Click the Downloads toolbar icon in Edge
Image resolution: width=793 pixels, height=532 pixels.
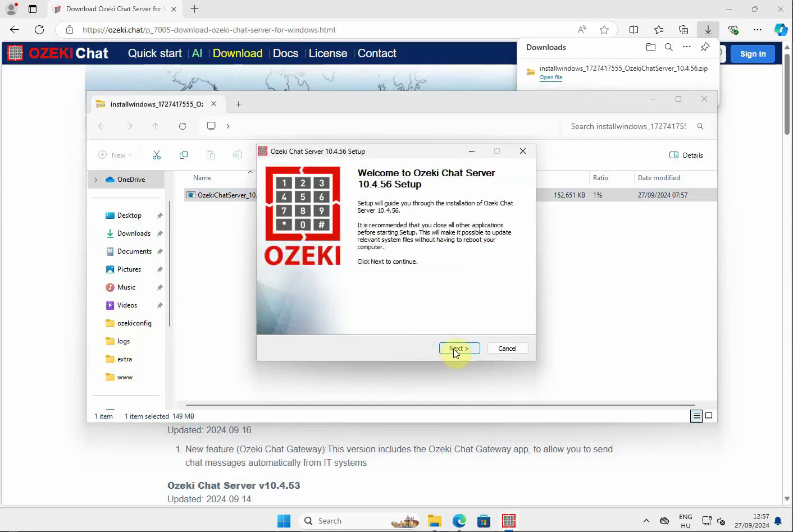708,30
